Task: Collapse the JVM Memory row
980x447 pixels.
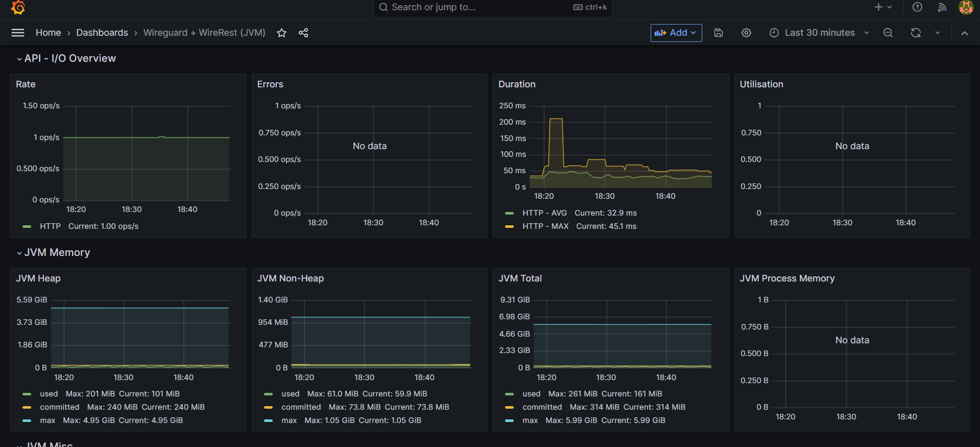Action: tap(19, 253)
